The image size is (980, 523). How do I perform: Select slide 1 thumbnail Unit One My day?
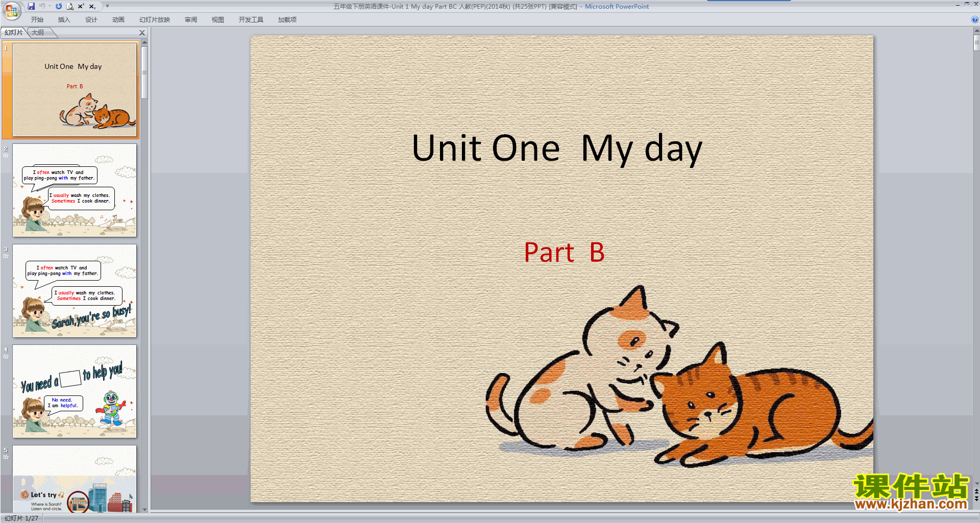coord(75,90)
